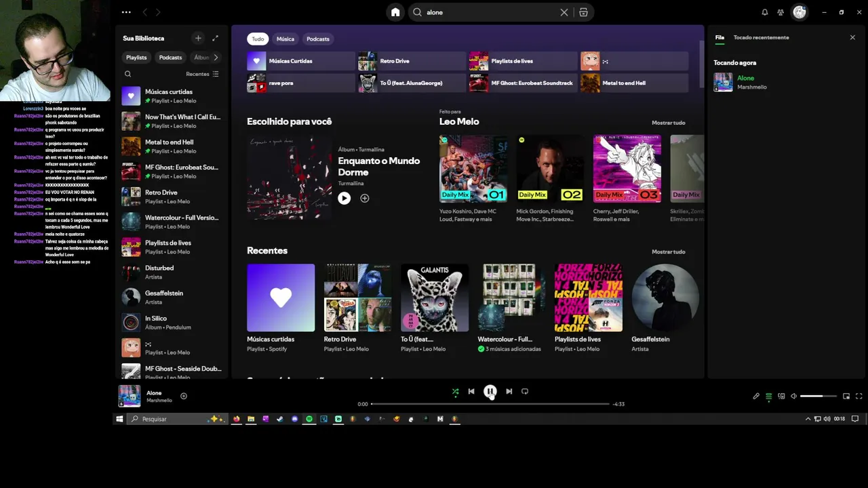Viewport: 868px width, 488px height.
Task: Open Daily Mix 03 cover
Action: pos(627,168)
